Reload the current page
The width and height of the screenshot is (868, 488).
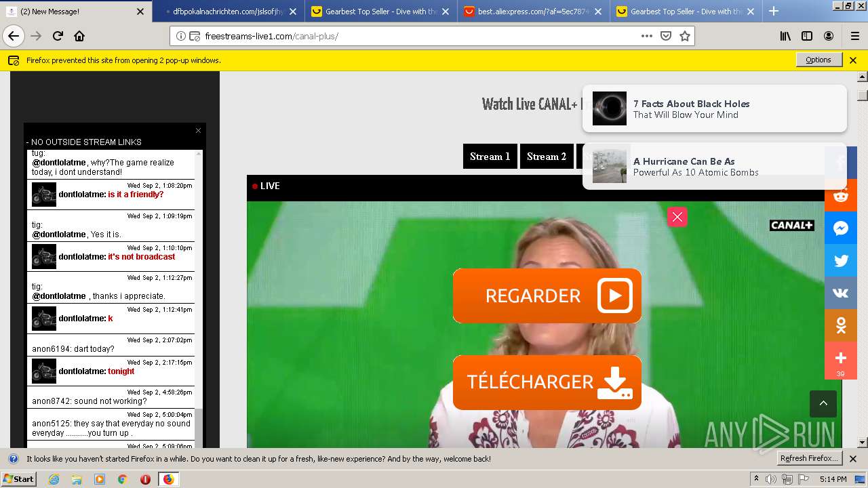point(58,36)
